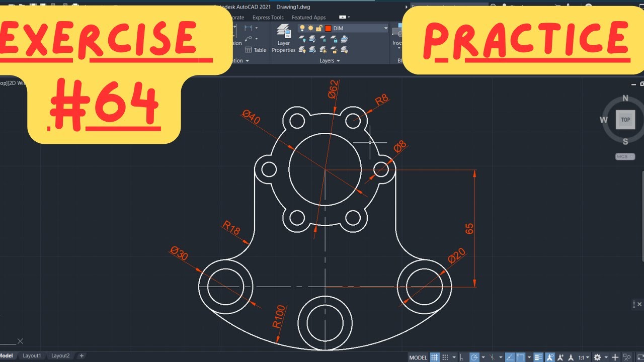Insert a Table from the ribbon

256,50
